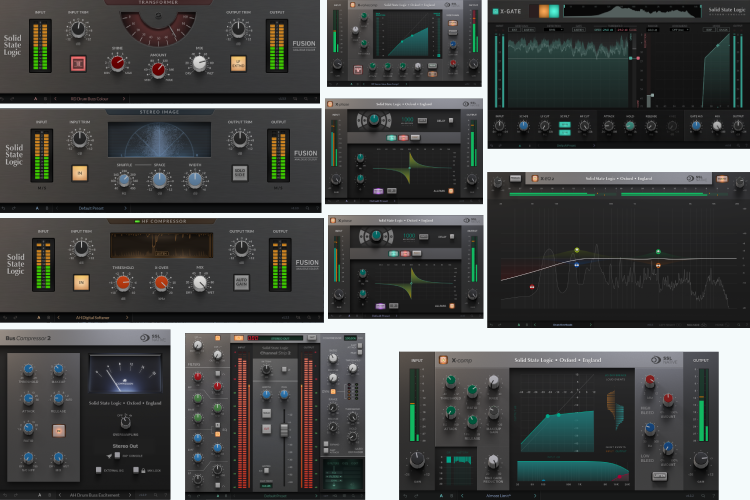Click the undo icon in the Fusion Transformer footer
The image size is (750, 500).
(x=3, y=99)
